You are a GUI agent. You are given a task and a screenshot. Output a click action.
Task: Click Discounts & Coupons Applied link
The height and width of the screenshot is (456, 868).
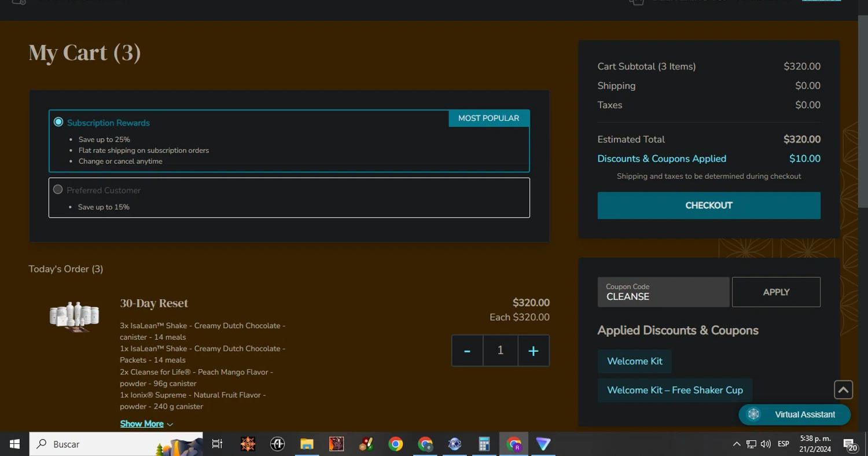click(661, 159)
